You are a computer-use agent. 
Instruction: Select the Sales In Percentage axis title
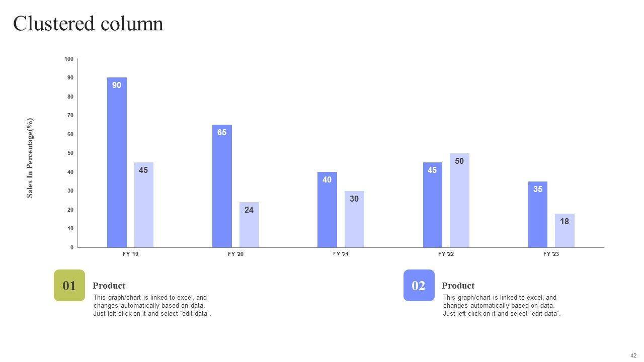tap(30, 158)
